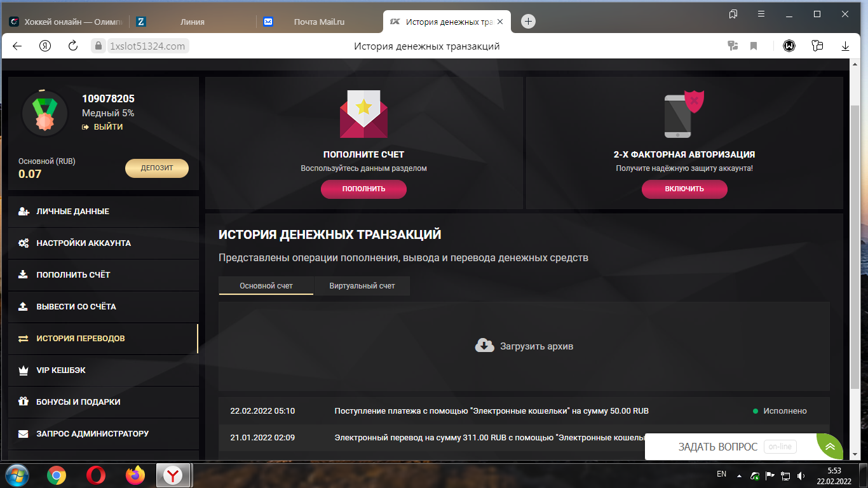Reload the page with the refresh icon
The image size is (868, 488).
pos(72,46)
